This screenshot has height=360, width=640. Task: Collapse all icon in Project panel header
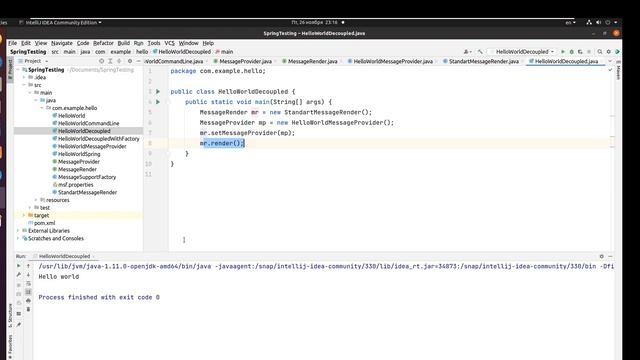[x=119, y=61]
